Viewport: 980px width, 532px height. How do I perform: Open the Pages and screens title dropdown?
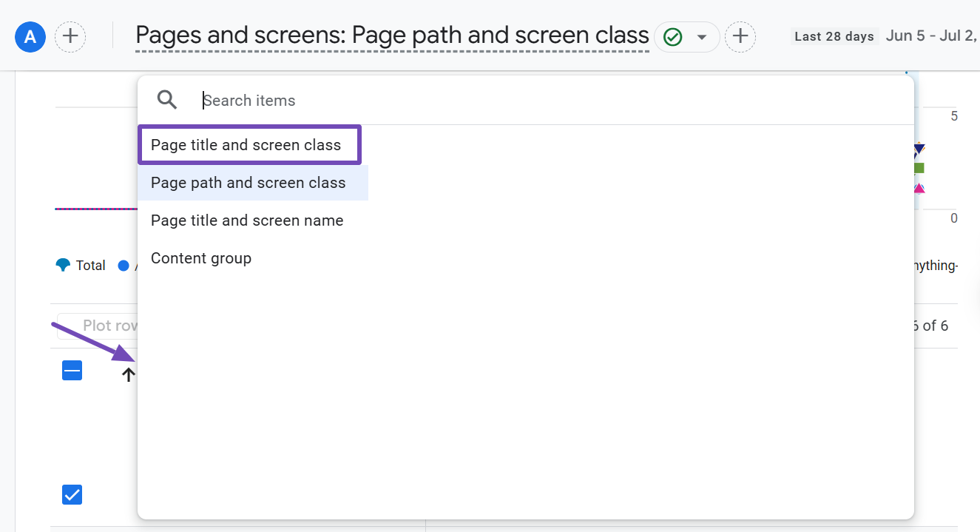[x=392, y=36]
